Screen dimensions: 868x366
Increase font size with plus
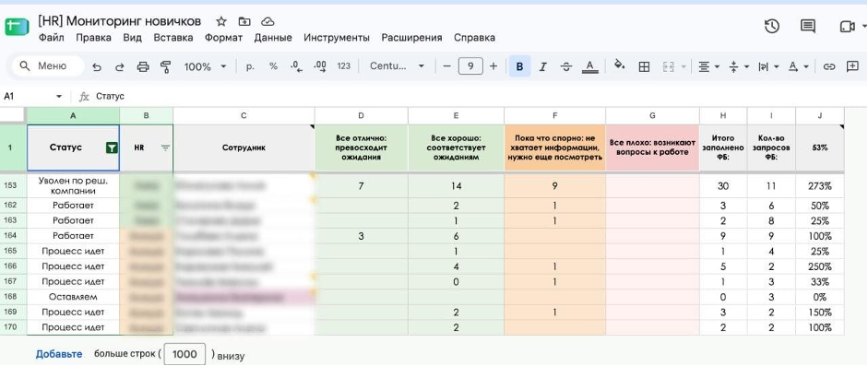[x=493, y=66]
